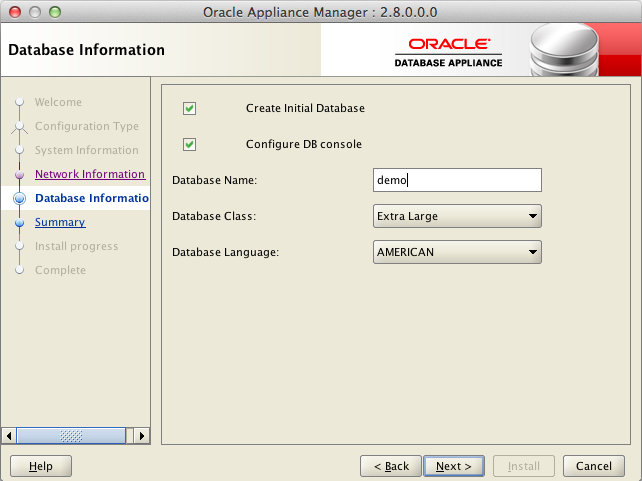Click the green zoom window button
The width and height of the screenshot is (642, 481).
55,12
